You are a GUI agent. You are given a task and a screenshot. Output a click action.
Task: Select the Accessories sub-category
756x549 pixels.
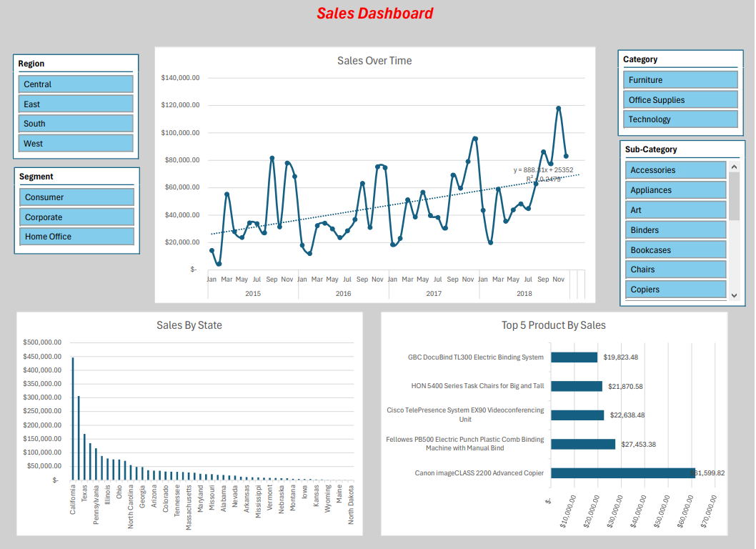pos(675,170)
